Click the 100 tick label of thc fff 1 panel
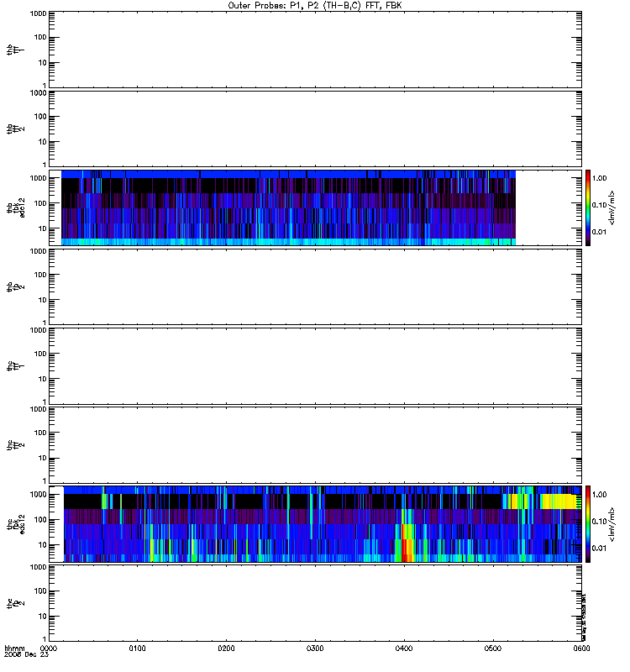The image size is (630, 672). [40, 354]
